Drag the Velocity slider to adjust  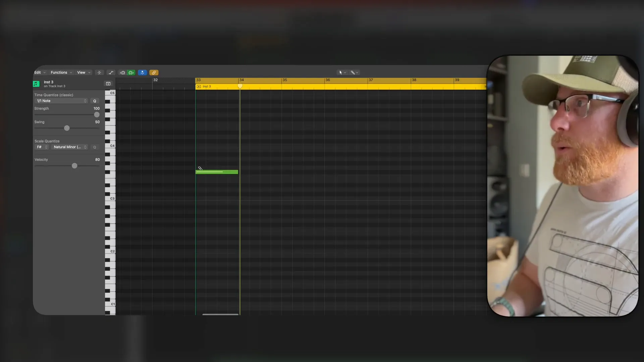pos(74,166)
